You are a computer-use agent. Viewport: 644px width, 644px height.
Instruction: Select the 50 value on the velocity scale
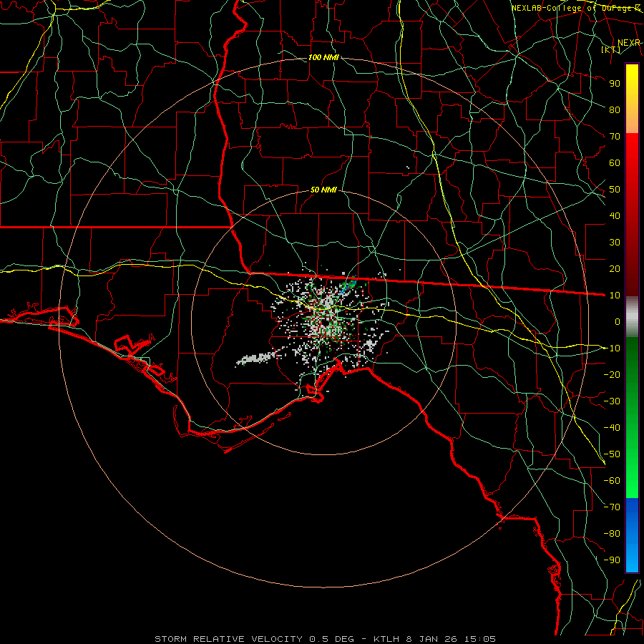[615, 190]
